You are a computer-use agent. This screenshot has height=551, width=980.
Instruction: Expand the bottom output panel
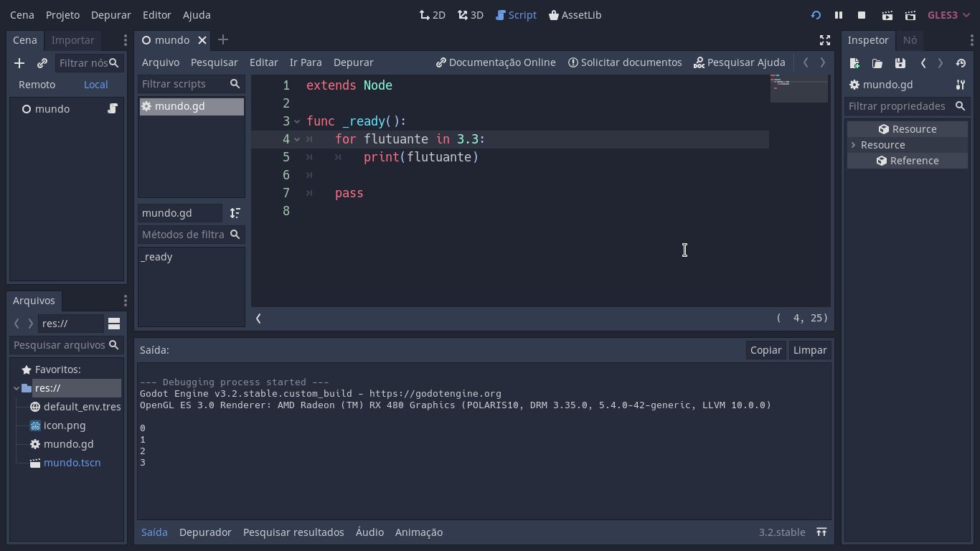pos(821,532)
